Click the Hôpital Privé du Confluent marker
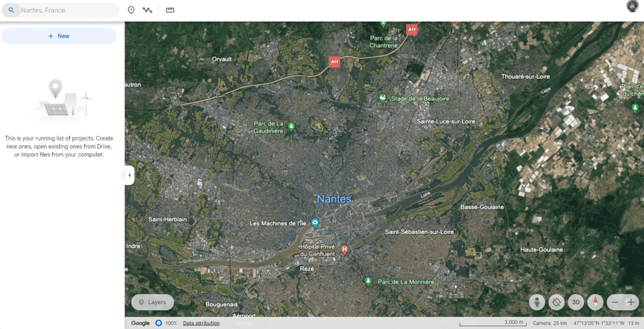 tap(345, 250)
